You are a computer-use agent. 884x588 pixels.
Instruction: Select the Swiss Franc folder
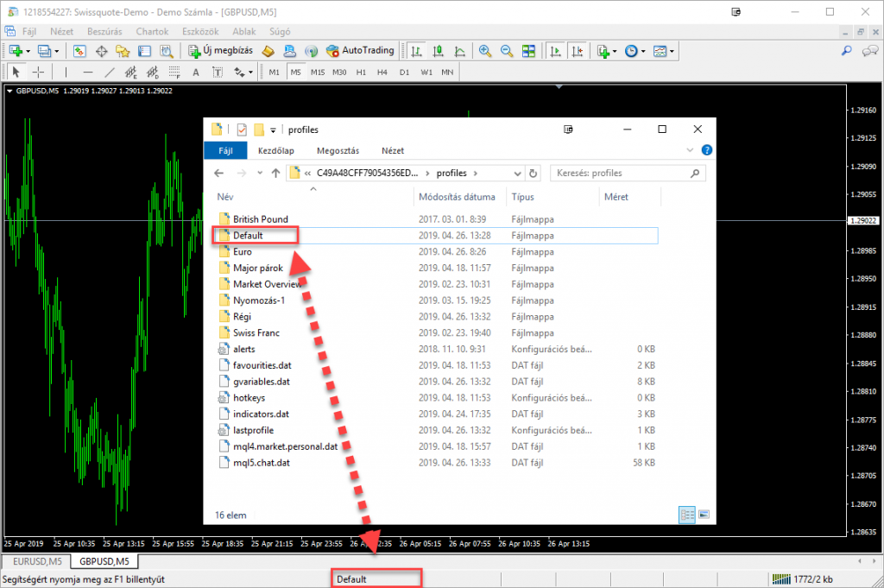tap(256, 332)
